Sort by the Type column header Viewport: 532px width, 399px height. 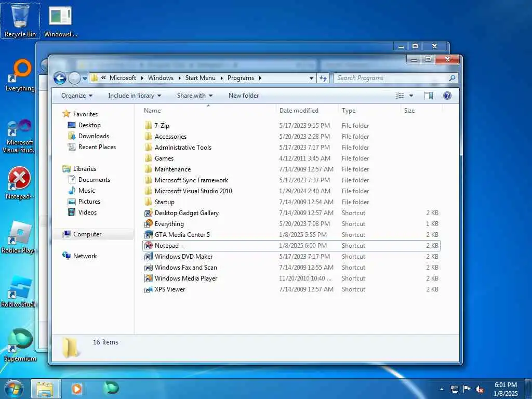coord(369,111)
